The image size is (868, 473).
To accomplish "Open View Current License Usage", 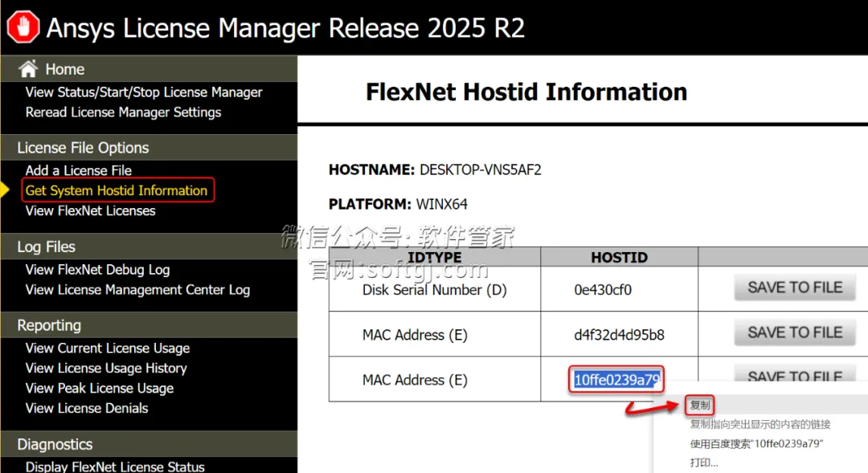I will pyautogui.click(x=108, y=348).
